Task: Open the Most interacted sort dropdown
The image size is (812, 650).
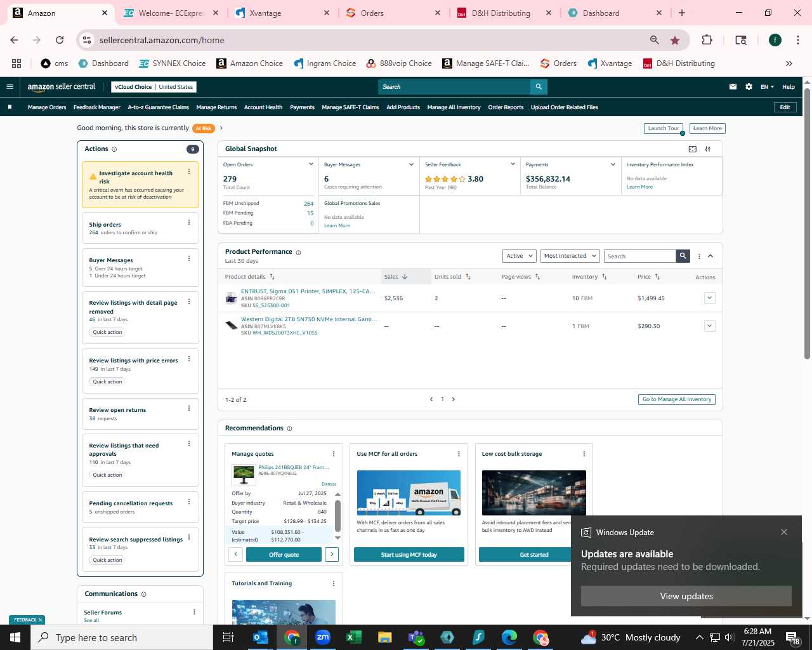Action: [570, 256]
